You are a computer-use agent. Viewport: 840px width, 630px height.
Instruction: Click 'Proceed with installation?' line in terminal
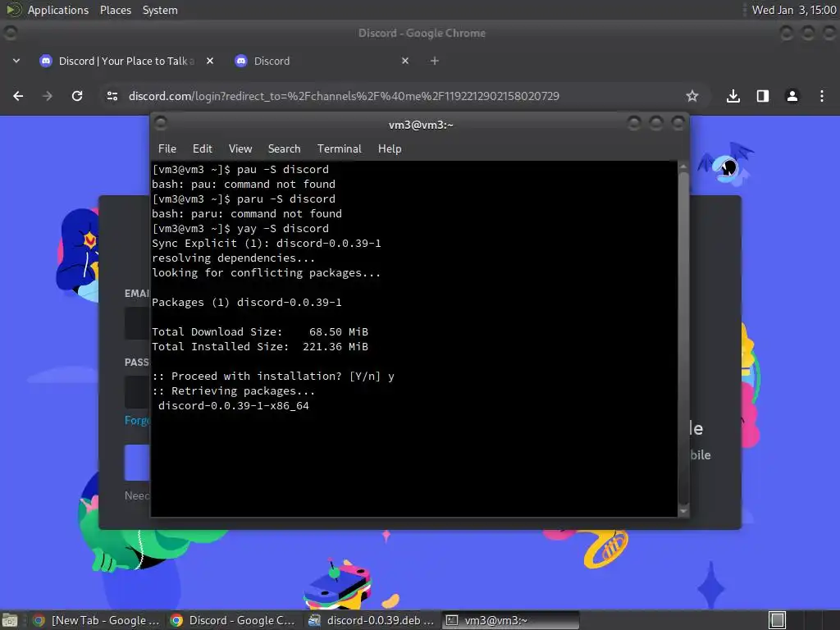click(273, 377)
